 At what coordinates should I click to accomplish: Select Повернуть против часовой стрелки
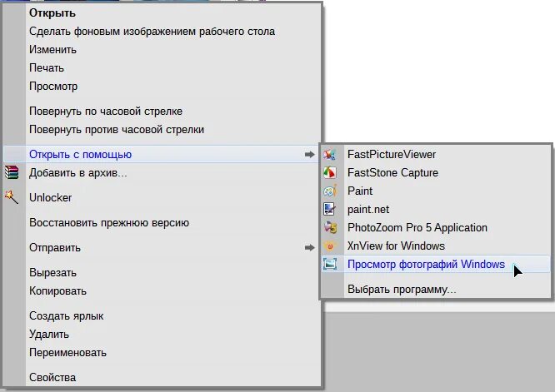tap(162, 130)
